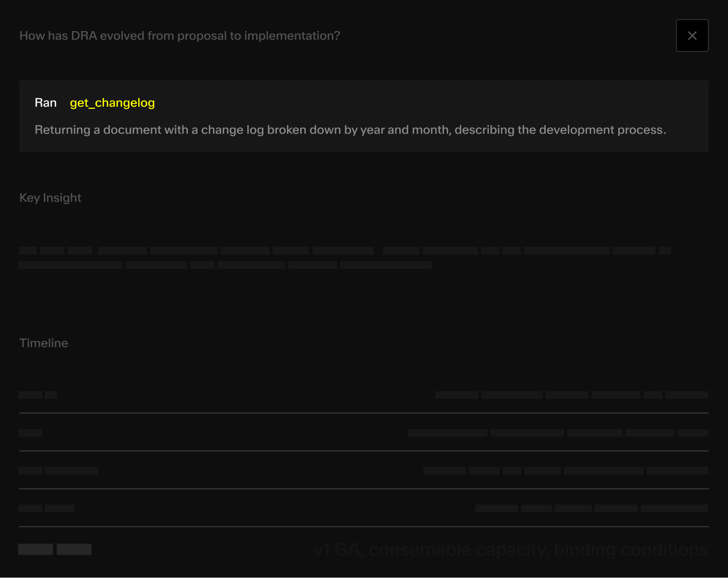Image resolution: width=728 pixels, height=578 pixels.
Task: Select the month label beside the third year marker
Action: [x=71, y=470]
